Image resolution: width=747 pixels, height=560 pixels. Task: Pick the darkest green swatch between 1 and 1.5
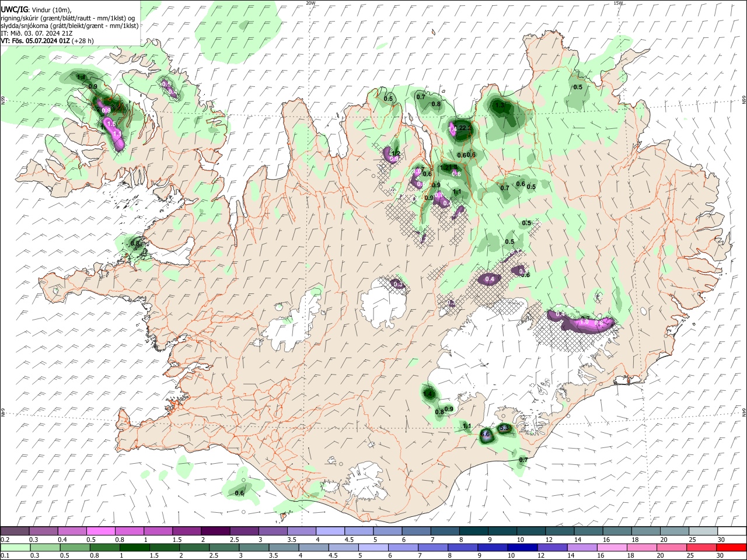[134, 547]
